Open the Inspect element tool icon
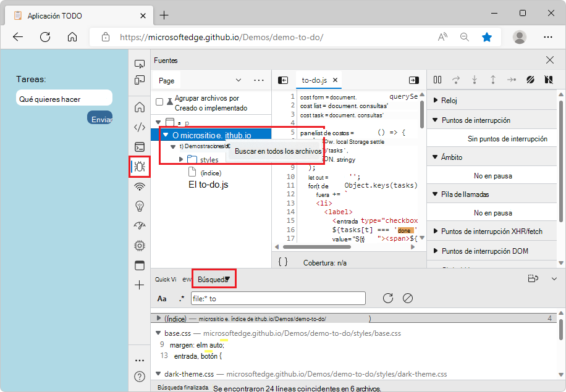 [x=139, y=64]
